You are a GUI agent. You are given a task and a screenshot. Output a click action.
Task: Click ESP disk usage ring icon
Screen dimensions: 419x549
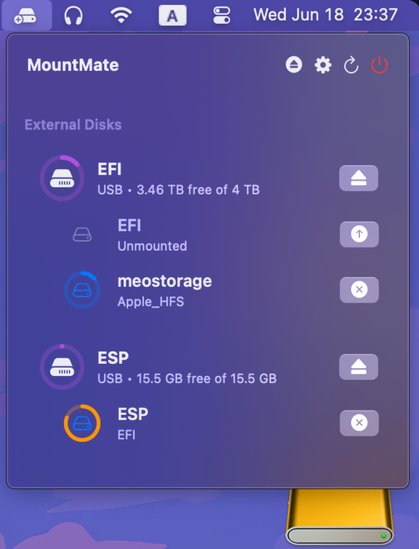tap(62, 367)
